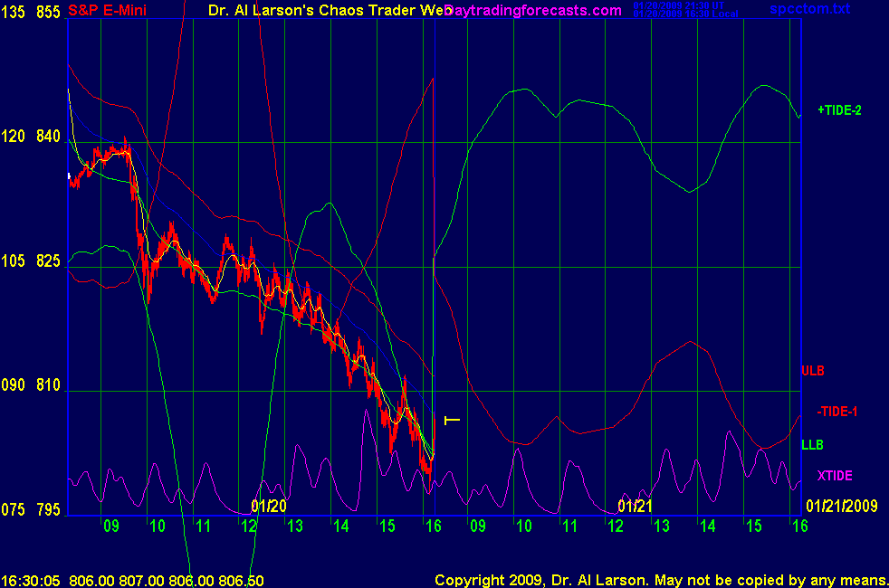889x588 pixels.
Task: Select the 810 price axis label
Action: (48, 385)
